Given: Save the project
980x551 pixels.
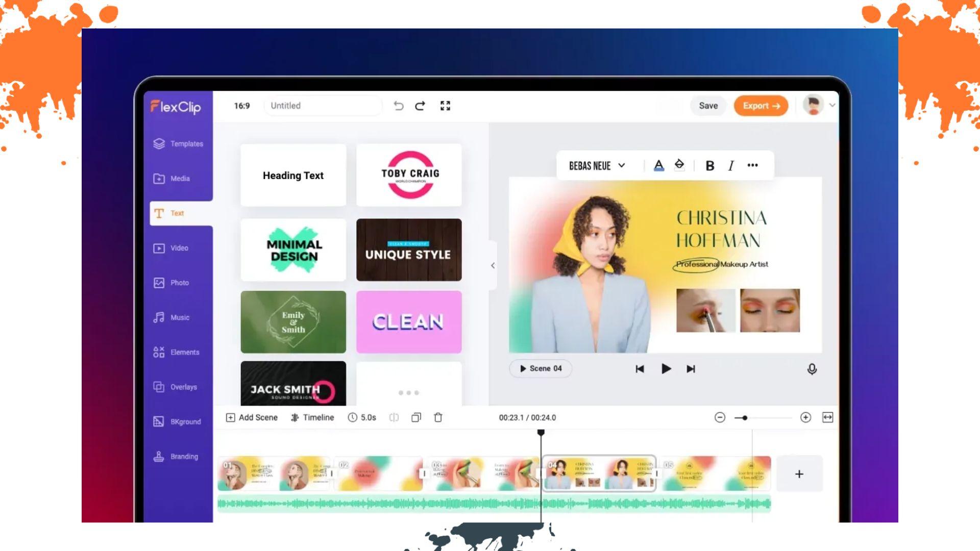Looking at the screenshot, I should click(708, 106).
